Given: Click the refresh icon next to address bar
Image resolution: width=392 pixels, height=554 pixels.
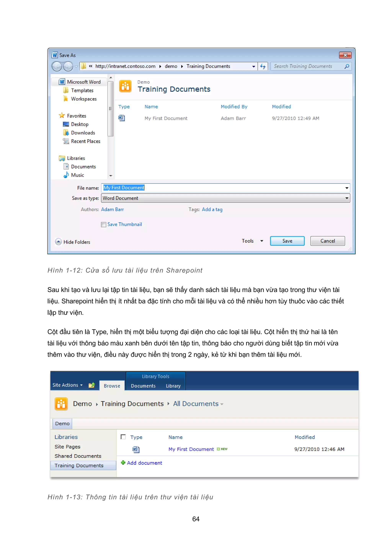Looking at the screenshot, I should pos(263,66).
